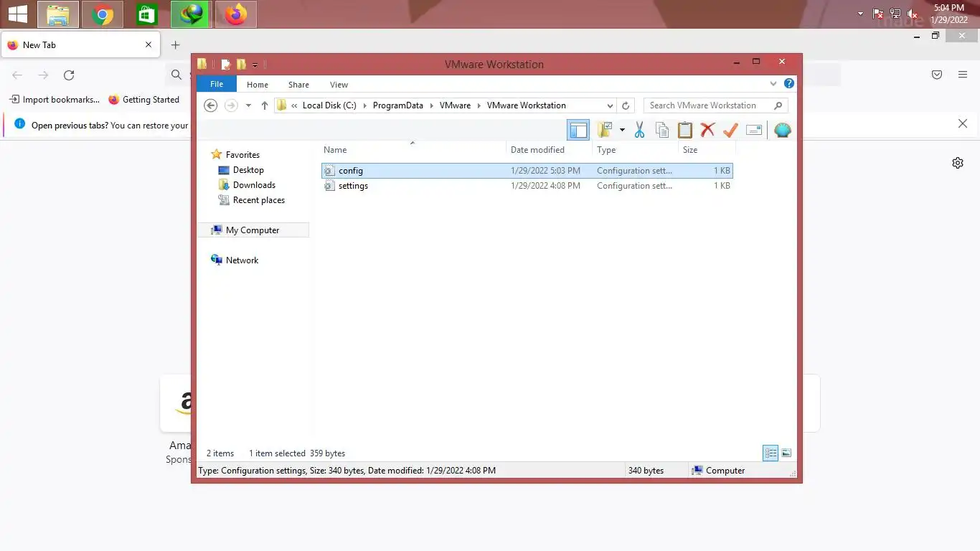
Task: Select the config file
Action: pyautogui.click(x=527, y=171)
